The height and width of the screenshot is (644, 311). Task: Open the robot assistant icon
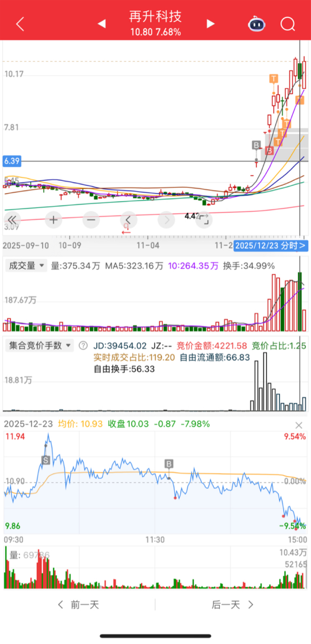257,24
